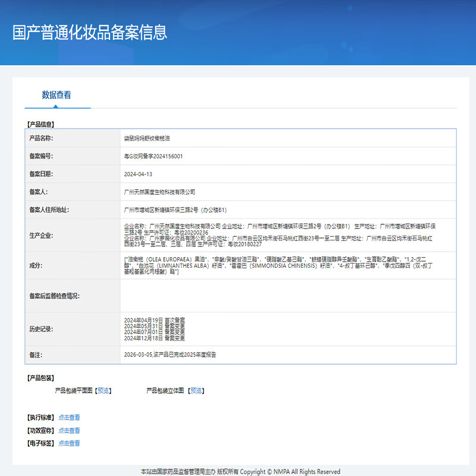The image size is (476, 476).
Task: Click the 备注 row label
Action: click(36, 355)
